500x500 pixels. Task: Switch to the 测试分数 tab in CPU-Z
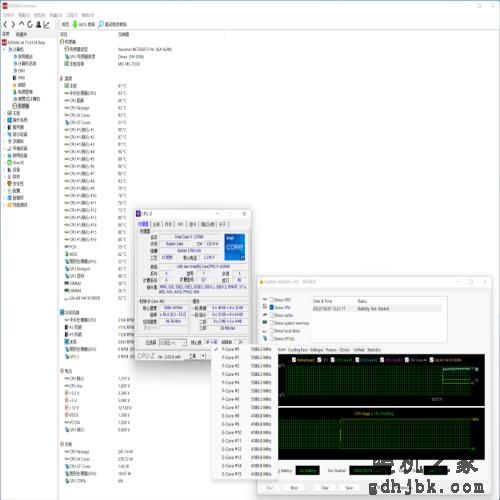click(x=208, y=224)
